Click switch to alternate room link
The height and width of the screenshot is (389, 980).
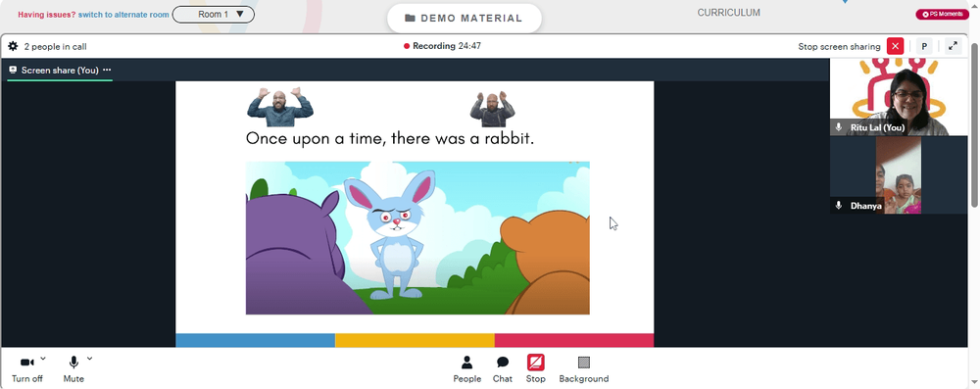(123, 15)
